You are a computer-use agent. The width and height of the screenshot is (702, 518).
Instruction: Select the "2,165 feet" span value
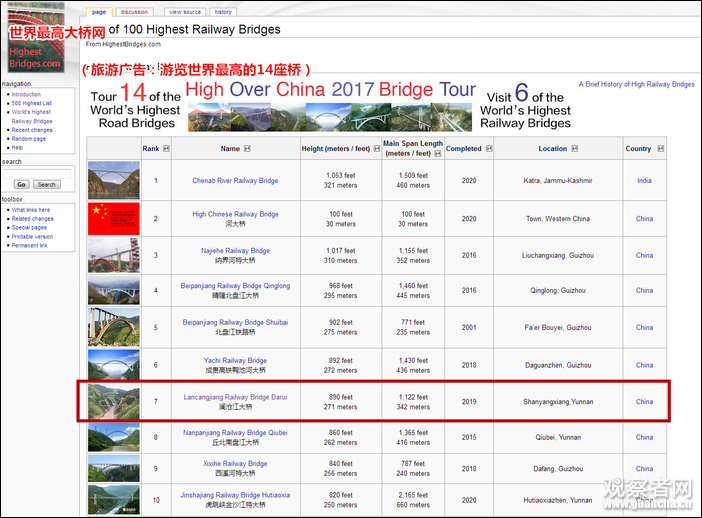(413, 495)
